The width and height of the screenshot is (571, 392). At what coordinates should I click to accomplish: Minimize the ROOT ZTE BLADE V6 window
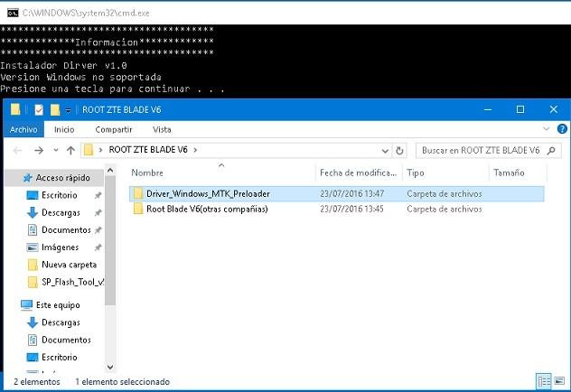(x=488, y=109)
